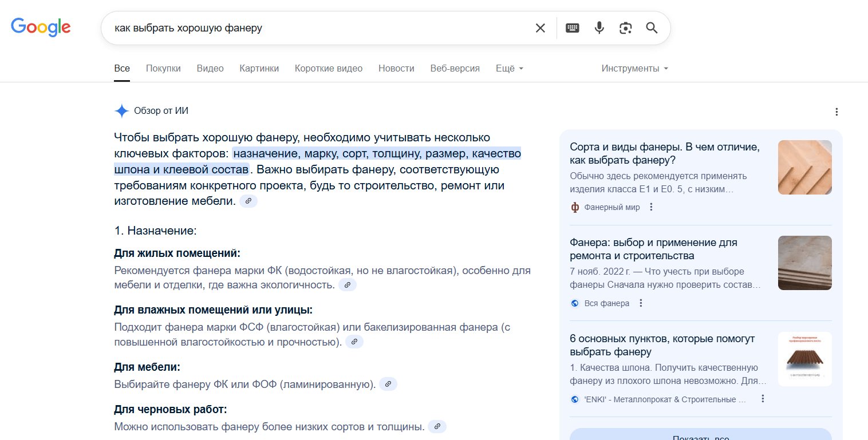Clear the search query with X icon
The image size is (868, 440).
[540, 28]
